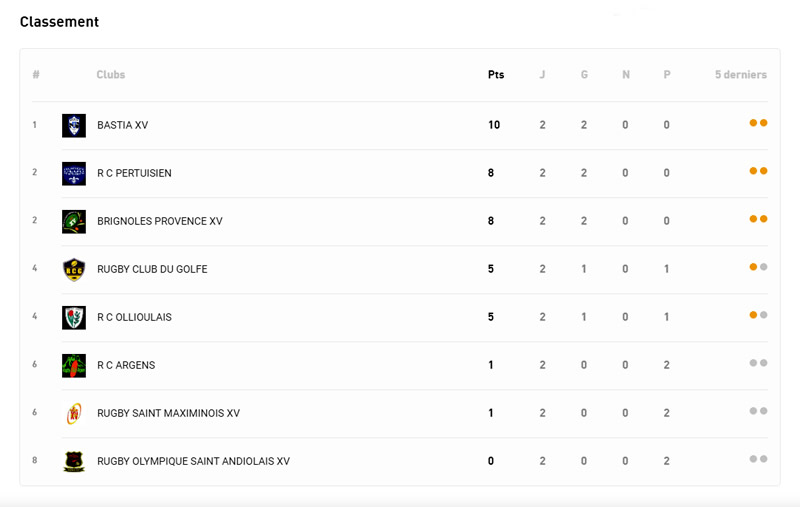This screenshot has height=507, width=800.
Task: Select the Rugby Club du Golfe crest
Action: (x=74, y=269)
